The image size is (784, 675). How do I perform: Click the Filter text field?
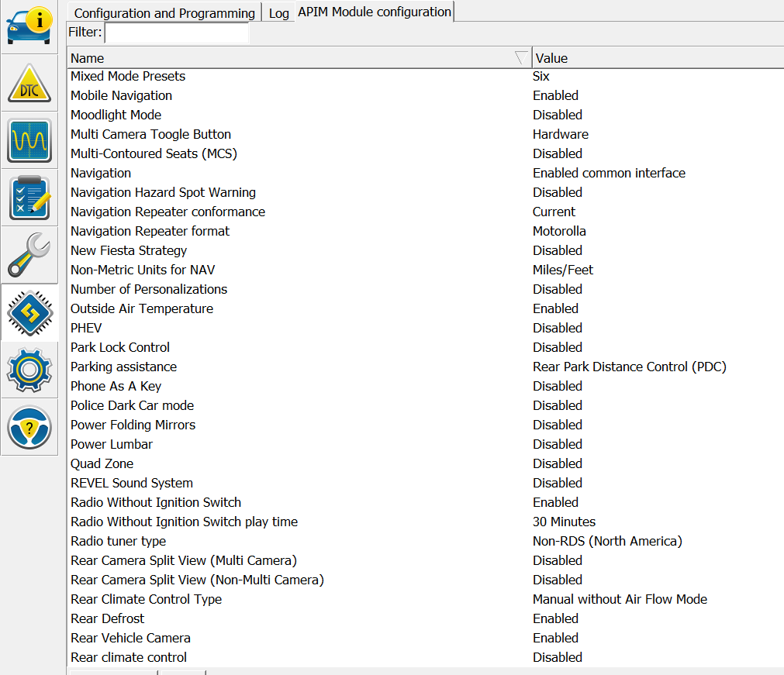[x=177, y=33]
